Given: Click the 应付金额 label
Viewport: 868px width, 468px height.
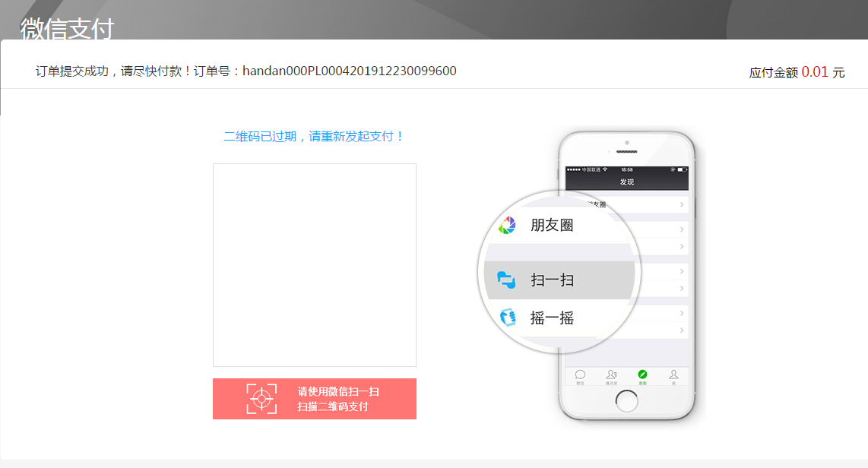Looking at the screenshot, I should 773,72.
